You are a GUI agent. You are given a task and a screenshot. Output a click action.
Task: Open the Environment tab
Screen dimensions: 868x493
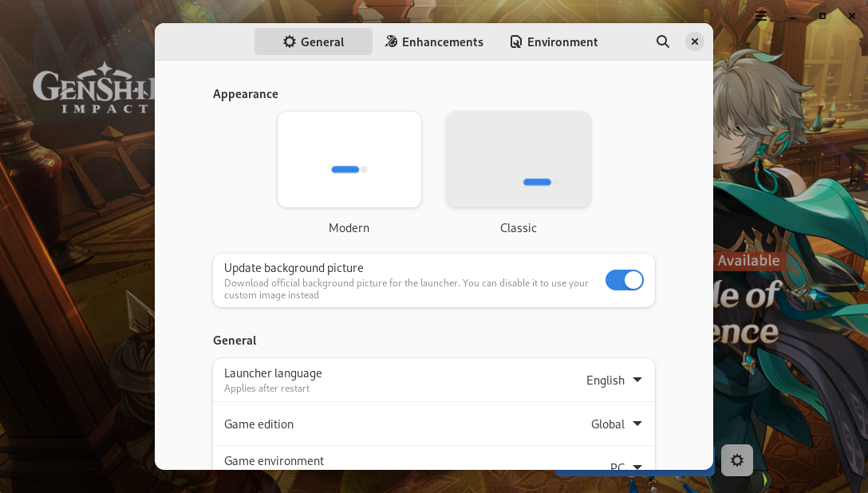coord(554,41)
